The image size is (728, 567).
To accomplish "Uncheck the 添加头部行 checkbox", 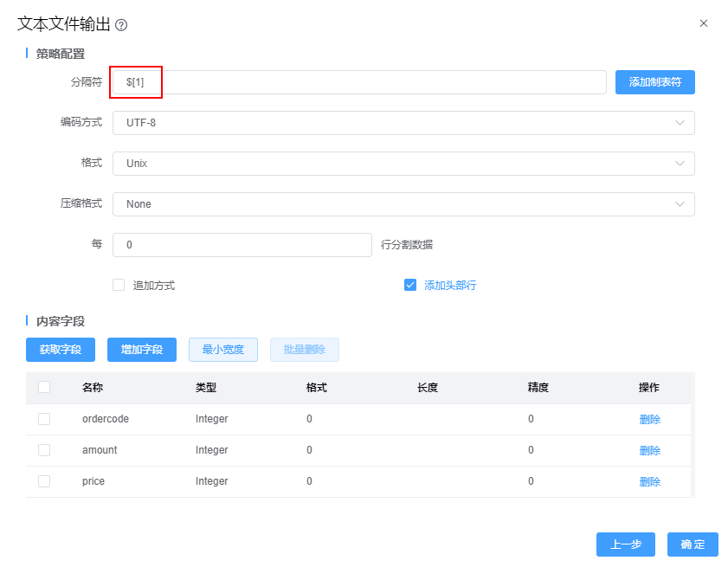I will [410, 285].
